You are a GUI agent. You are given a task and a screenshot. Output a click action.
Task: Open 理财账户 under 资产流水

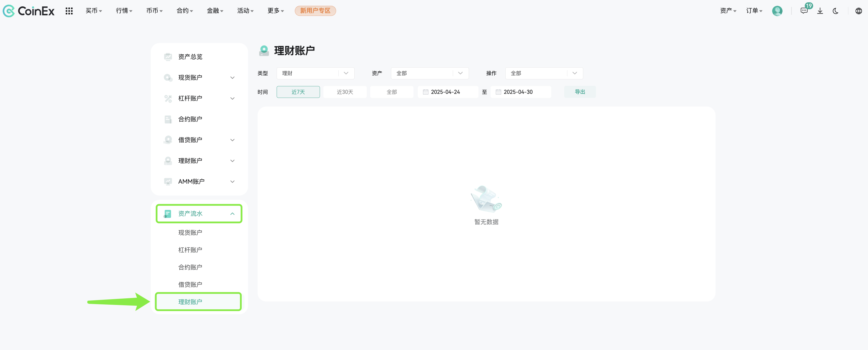[198, 302]
